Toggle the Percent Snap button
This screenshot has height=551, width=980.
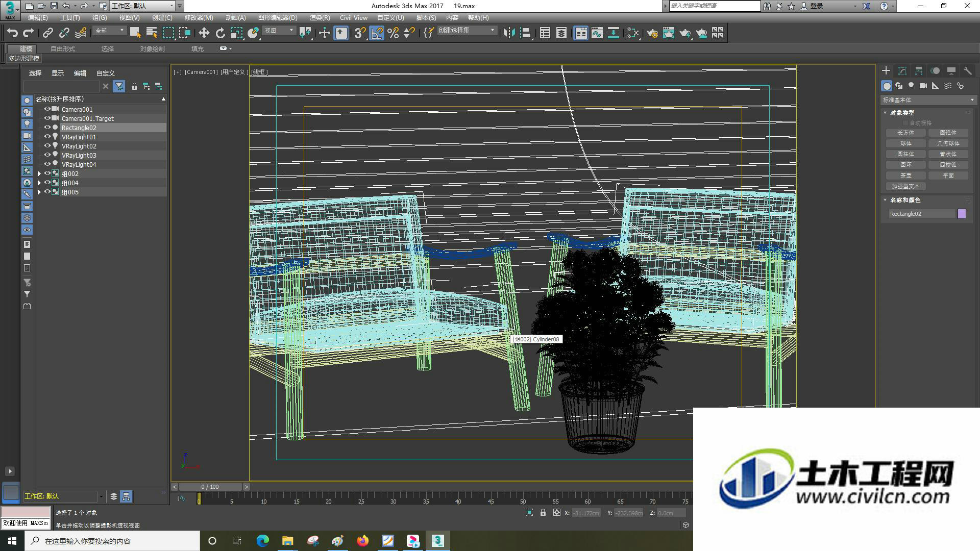393,33
